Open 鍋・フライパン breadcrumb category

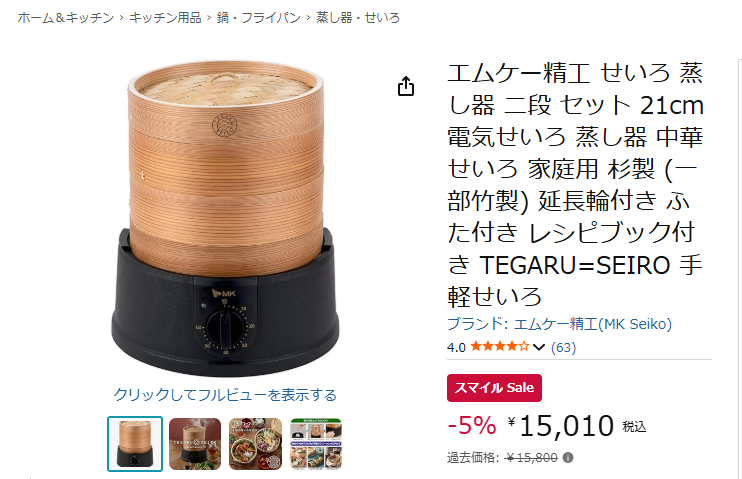(x=259, y=18)
